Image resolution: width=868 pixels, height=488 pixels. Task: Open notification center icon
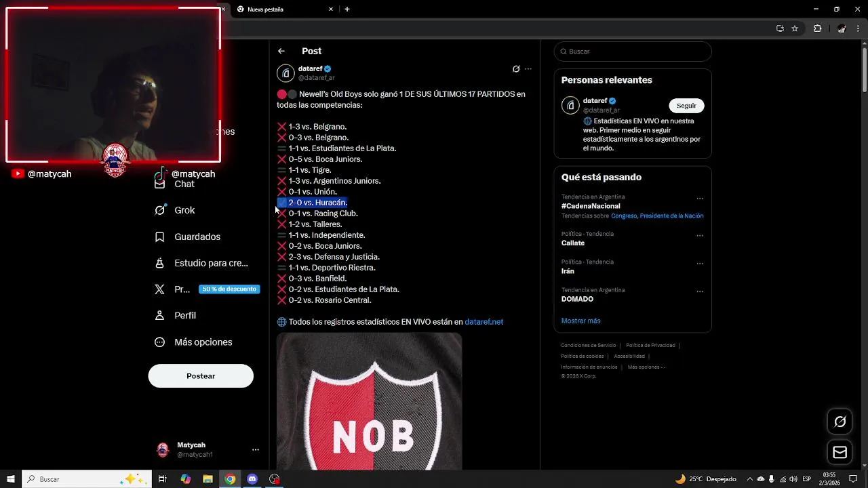pos(853,479)
